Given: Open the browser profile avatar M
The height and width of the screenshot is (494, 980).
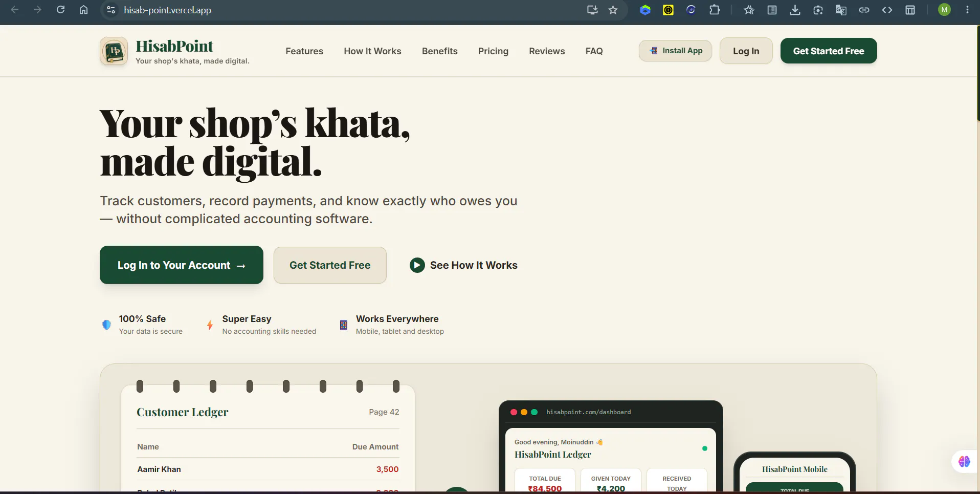Looking at the screenshot, I should click(x=944, y=10).
